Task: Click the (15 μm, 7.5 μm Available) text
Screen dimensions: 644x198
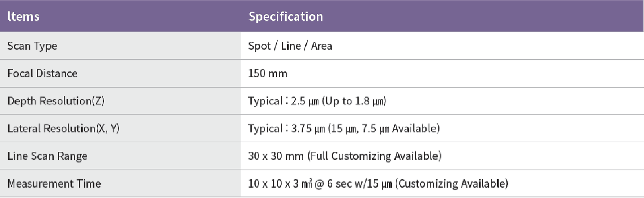Action: coord(384,129)
